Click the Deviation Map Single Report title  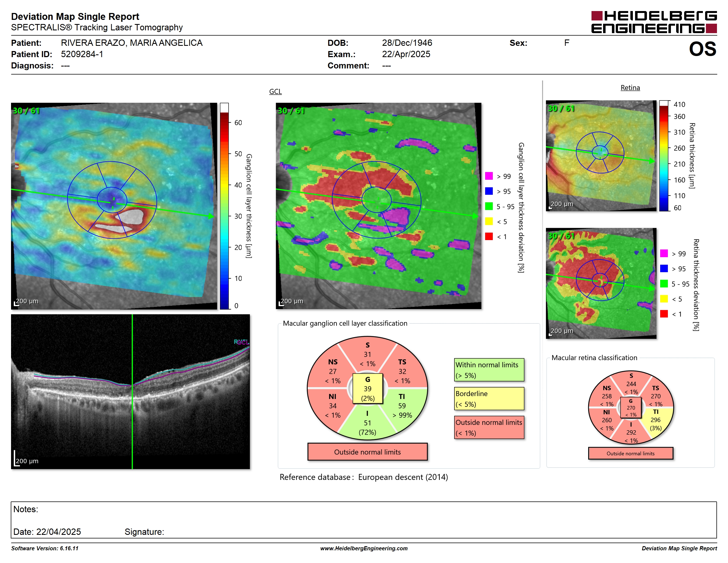(75, 16)
